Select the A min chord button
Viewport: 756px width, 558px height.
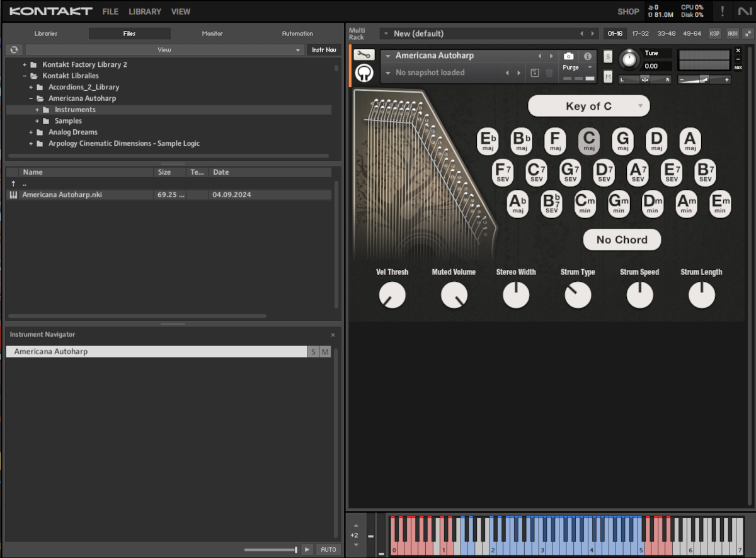[x=687, y=204]
